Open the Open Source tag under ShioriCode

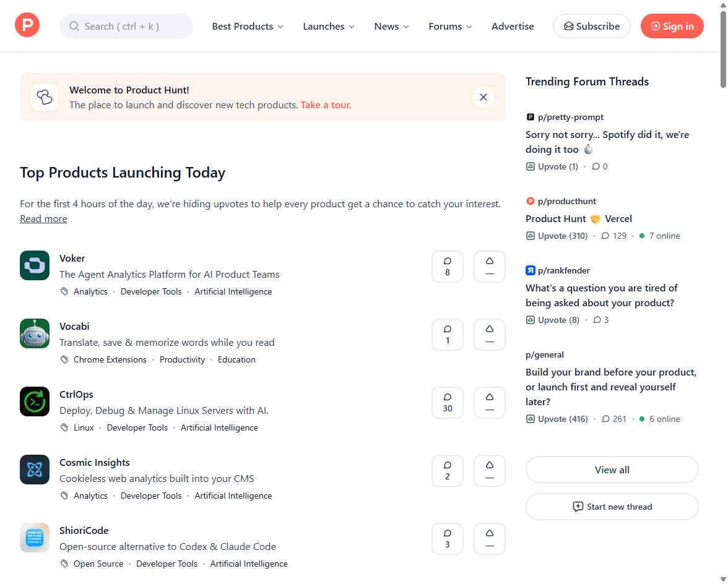tap(98, 564)
